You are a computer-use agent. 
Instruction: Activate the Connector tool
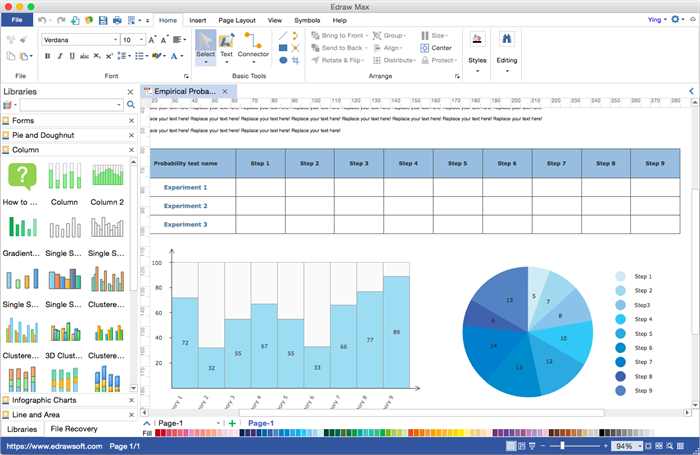coord(252,44)
